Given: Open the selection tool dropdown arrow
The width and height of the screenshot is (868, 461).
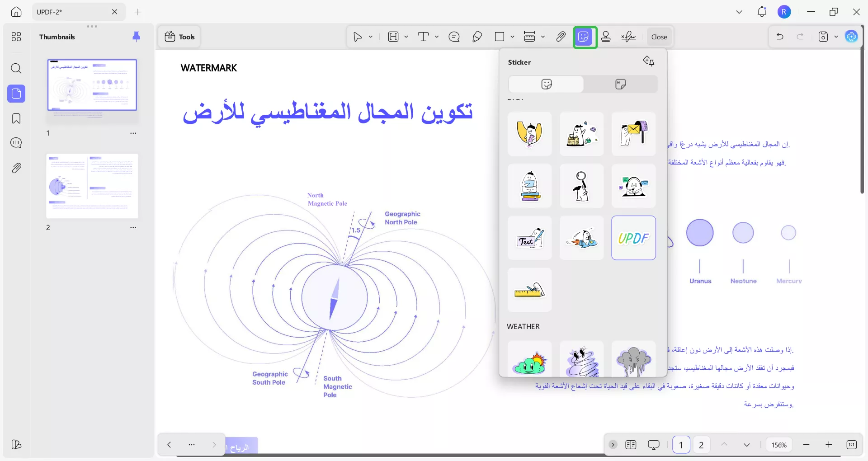Looking at the screenshot, I should pos(370,37).
